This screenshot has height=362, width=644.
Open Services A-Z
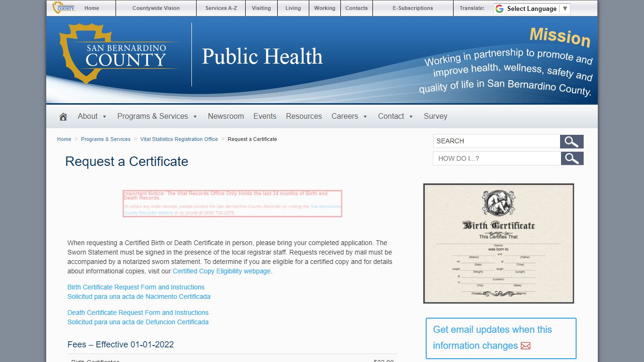tap(221, 8)
